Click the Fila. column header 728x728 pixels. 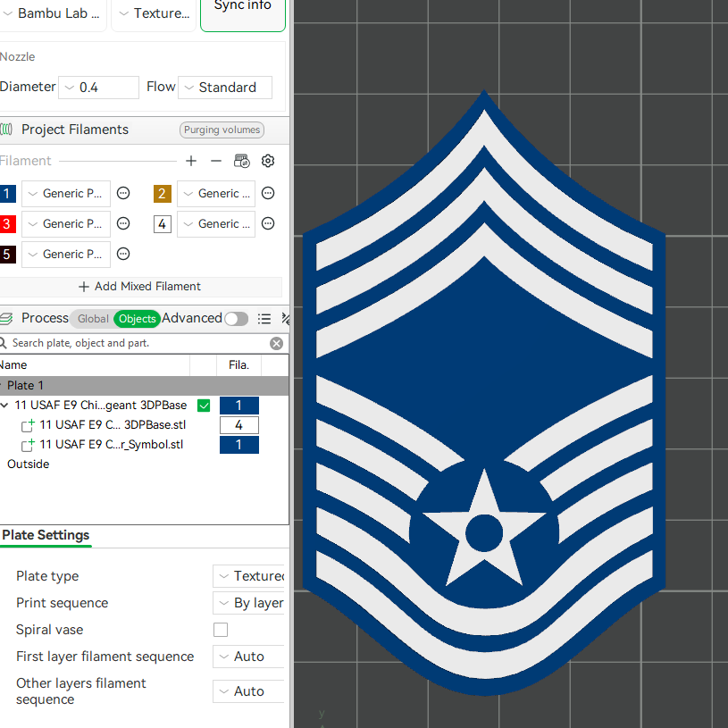(238, 365)
